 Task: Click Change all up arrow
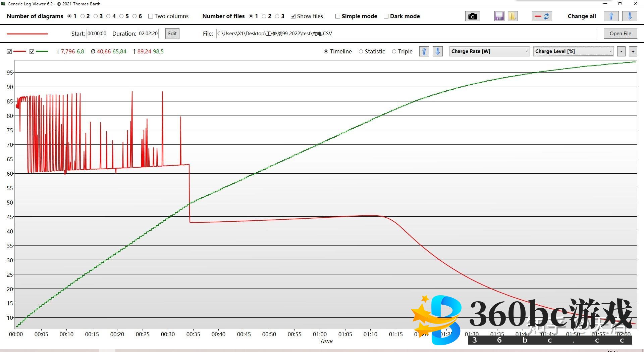tap(611, 16)
